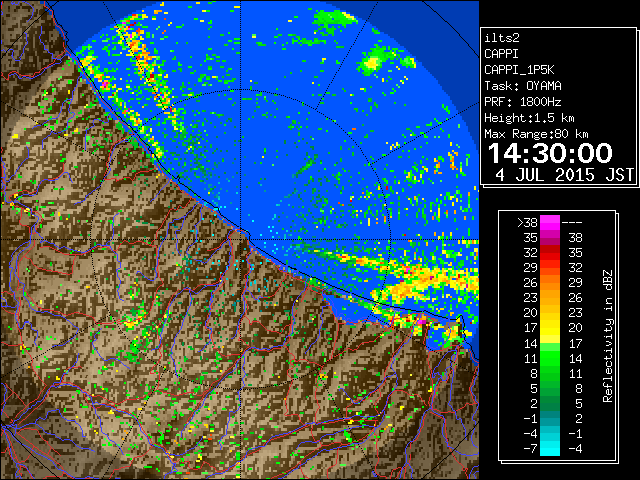Select the 'CAPPI' product label
The height and width of the screenshot is (480, 640).
(x=501, y=54)
